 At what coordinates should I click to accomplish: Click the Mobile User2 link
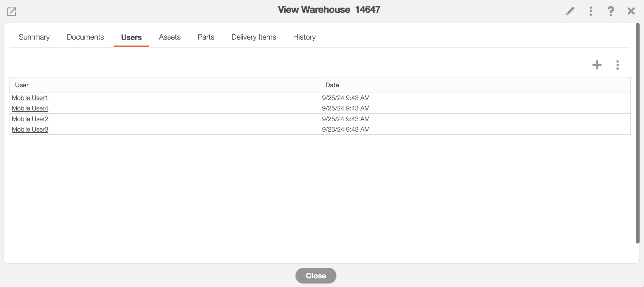click(30, 119)
